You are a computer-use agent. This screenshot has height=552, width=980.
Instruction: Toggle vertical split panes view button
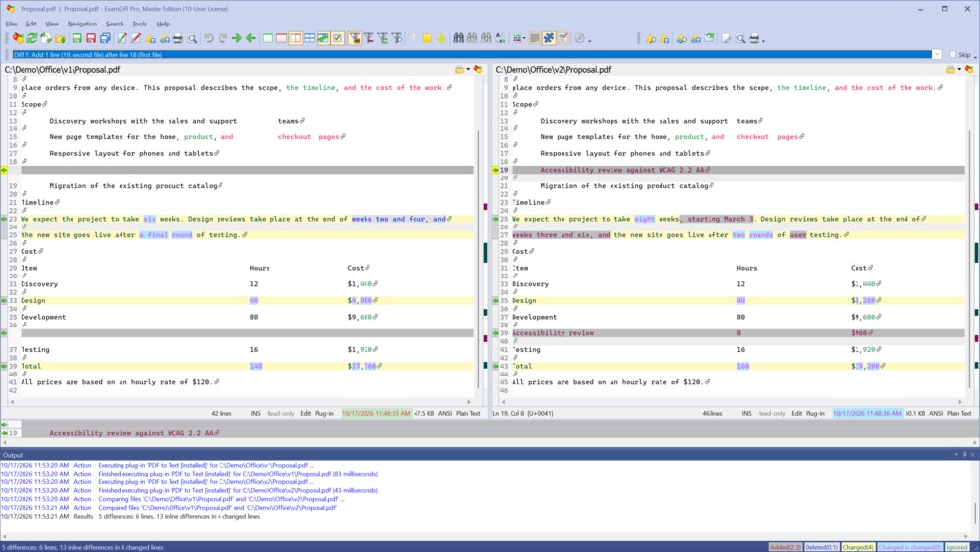point(296,39)
